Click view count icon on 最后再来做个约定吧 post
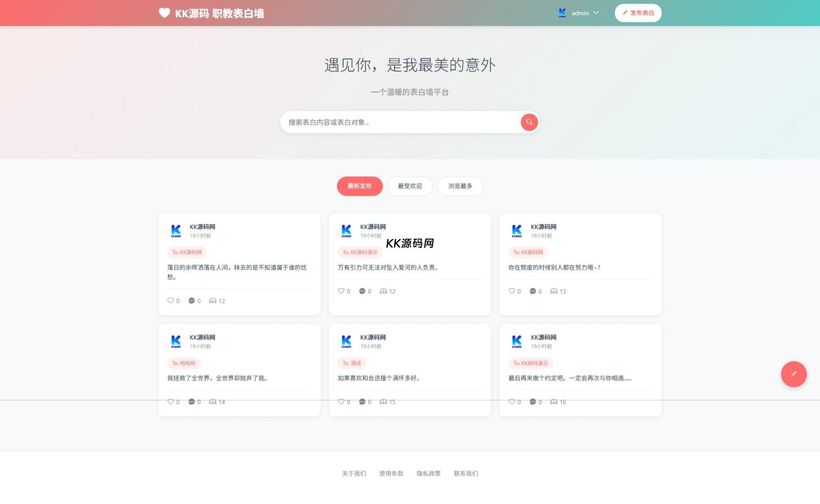820x504 pixels. pyautogui.click(x=554, y=402)
